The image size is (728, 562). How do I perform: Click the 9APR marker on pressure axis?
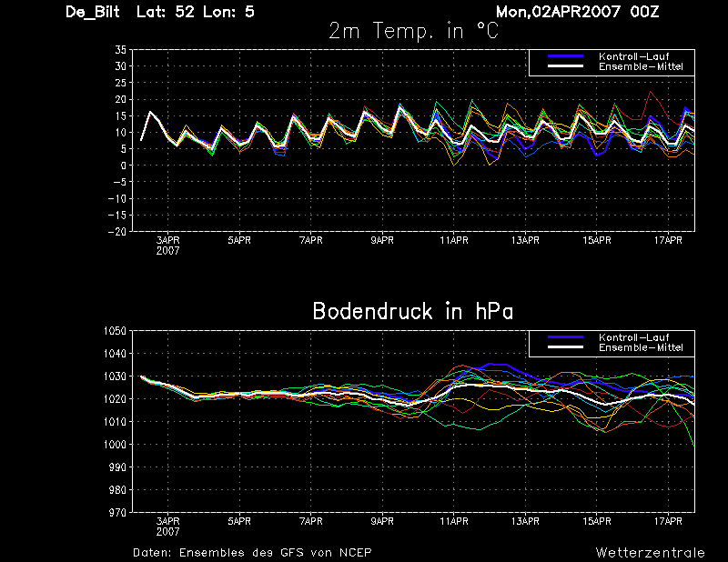(382, 522)
